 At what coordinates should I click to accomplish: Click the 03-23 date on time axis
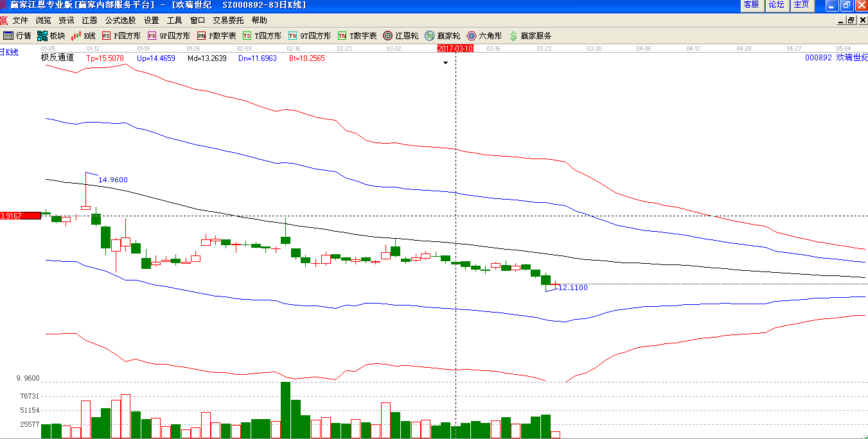[x=544, y=48]
